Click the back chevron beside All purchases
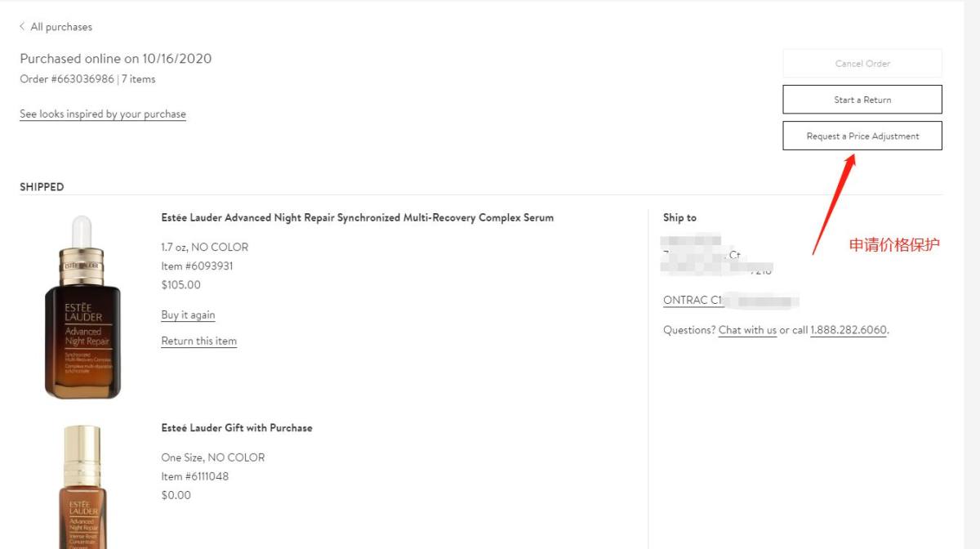 [22, 27]
